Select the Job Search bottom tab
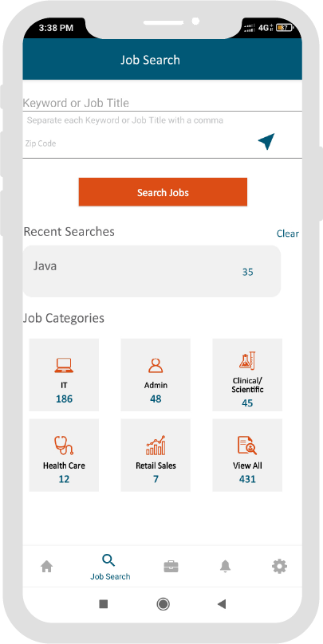This screenshot has width=323, height=644. point(110,567)
